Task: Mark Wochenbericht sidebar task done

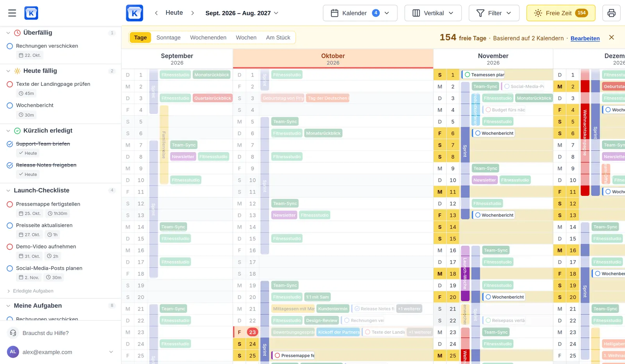Action: point(10,105)
